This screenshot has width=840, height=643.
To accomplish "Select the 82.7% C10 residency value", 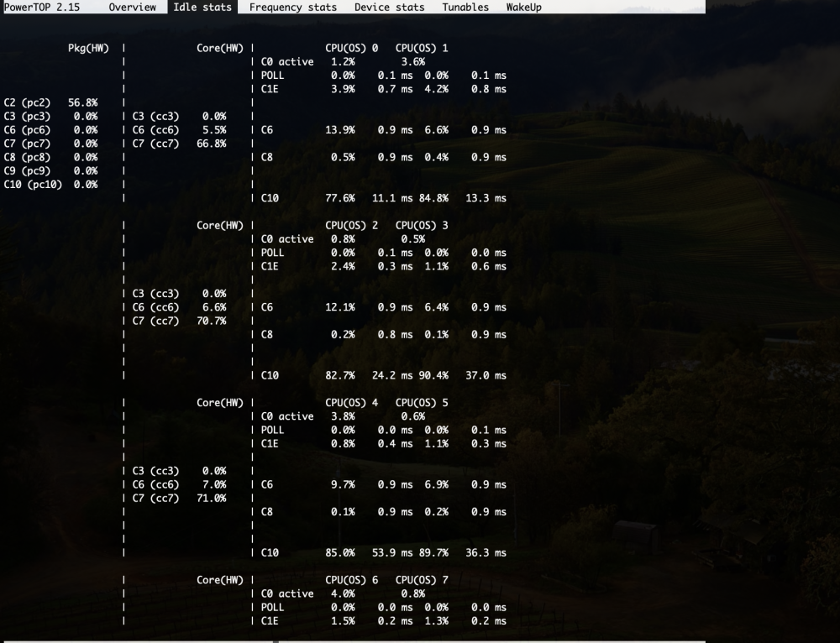I will pyautogui.click(x=340, y=375).
